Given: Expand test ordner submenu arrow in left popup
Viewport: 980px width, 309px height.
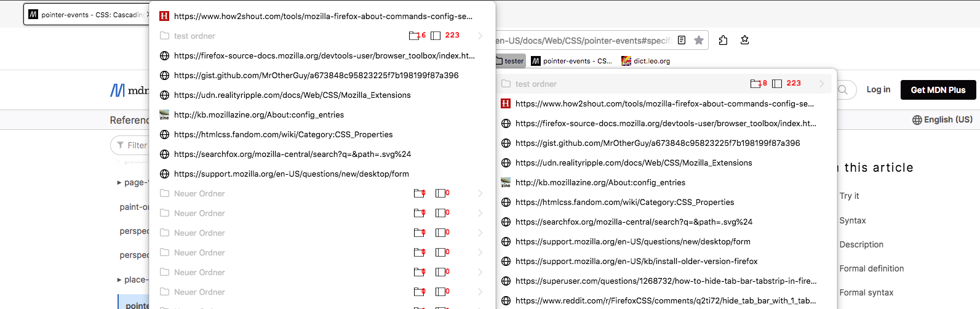Looking at the screenshot, I should click(x=480, y=36).
